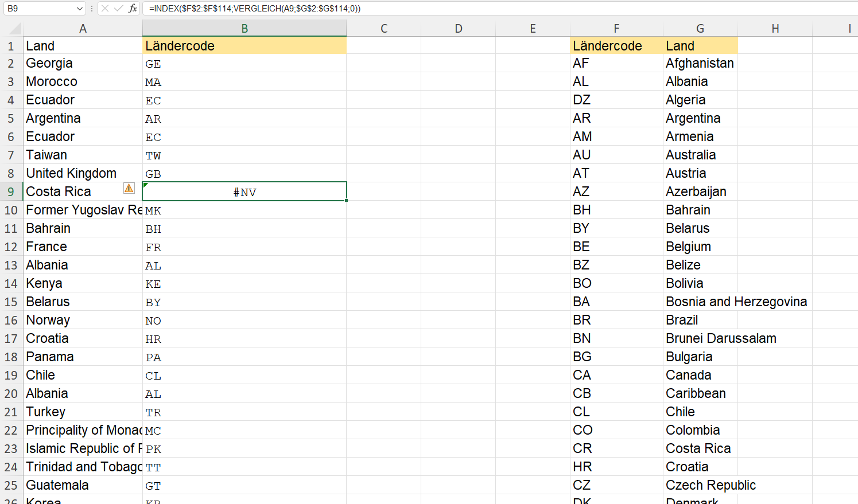Click the error warning icon beside Costa Rica
The height and width of the screenshot is (504, 858).
coord(129,188)
